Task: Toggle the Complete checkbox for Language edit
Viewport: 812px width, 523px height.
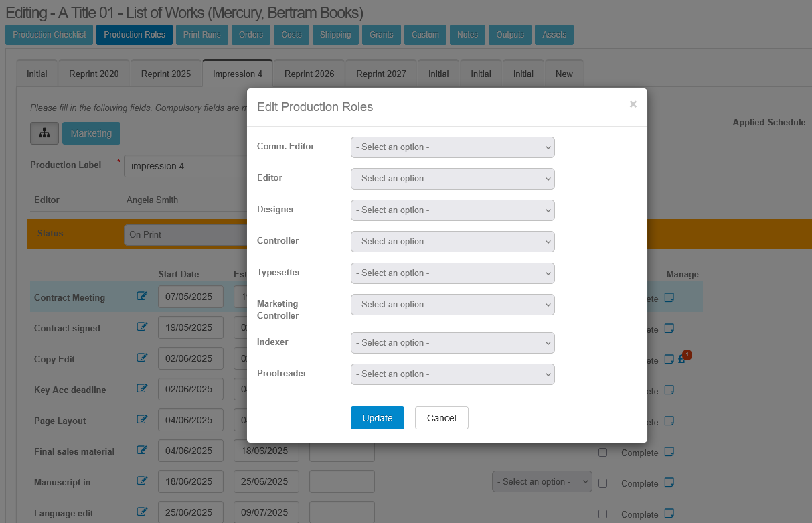Action: 602,514
